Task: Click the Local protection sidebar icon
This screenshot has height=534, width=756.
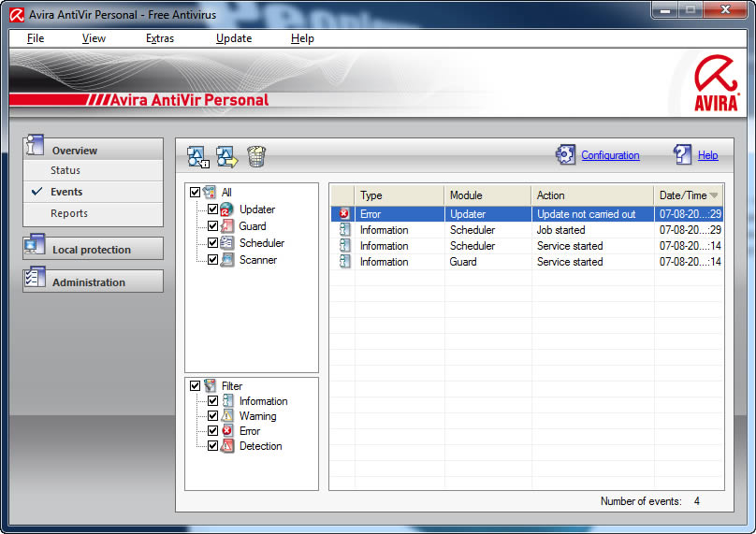Action: (x=36, y=248)
